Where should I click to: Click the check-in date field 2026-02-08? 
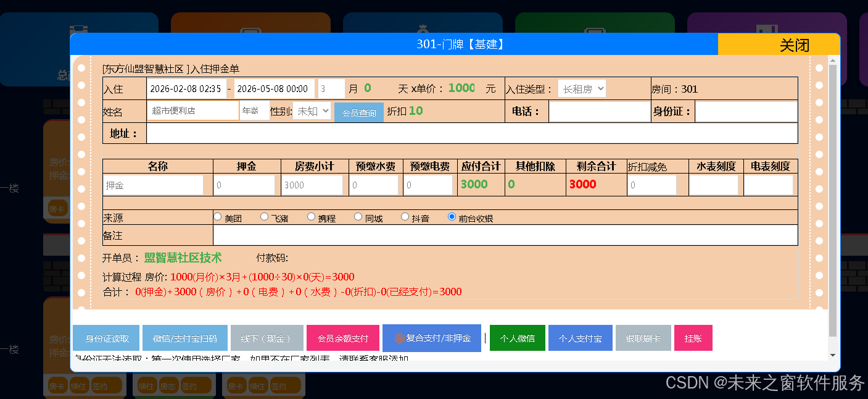[x=186, y=89]
